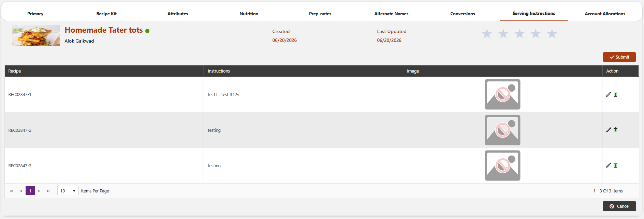Edit the REC02847-2 serving instruction
The image size is (644, 219).
(609, 130)
